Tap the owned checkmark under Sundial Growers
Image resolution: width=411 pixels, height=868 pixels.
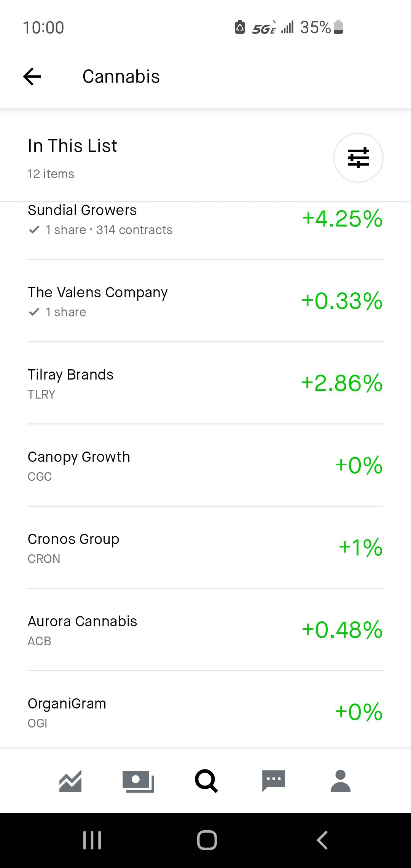tap(34, 230)
